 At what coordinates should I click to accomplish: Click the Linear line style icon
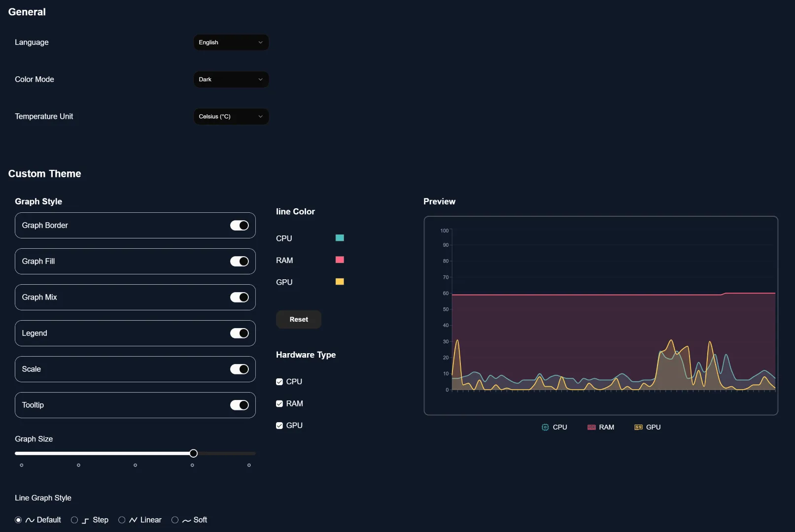tap(134, 520)
